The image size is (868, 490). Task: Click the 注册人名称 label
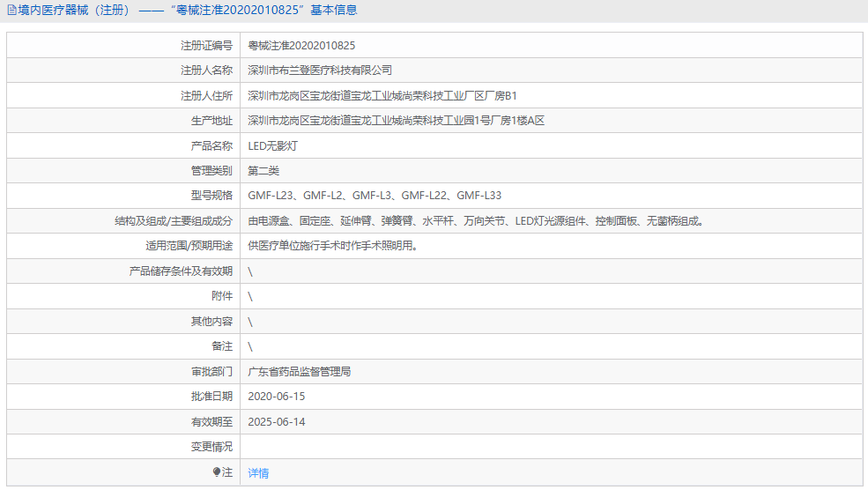click(206, 71)
